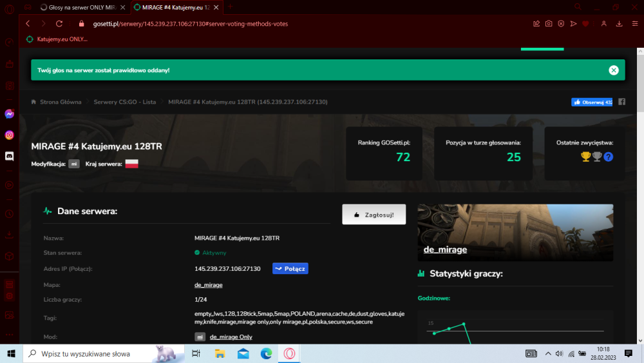644x363 pixels.
Task: Open the profile account icon
Action: click(604, 24)
